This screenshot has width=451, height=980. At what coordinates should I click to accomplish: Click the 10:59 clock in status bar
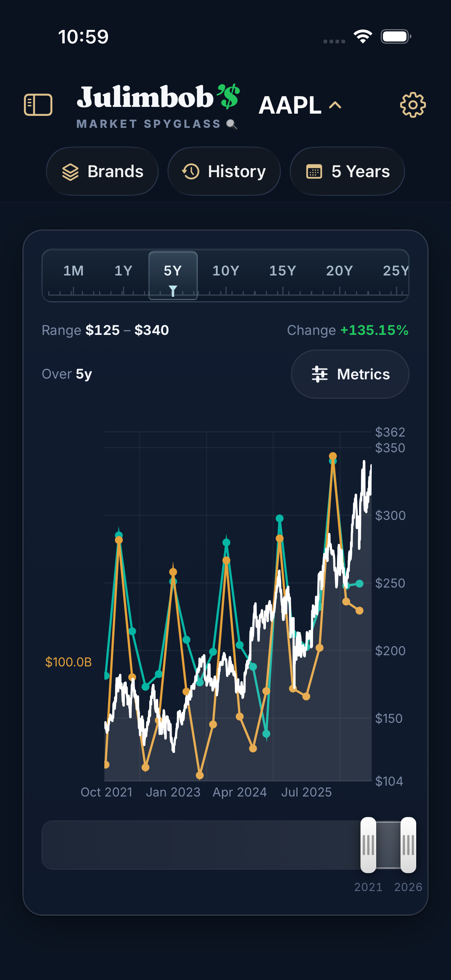83,37
